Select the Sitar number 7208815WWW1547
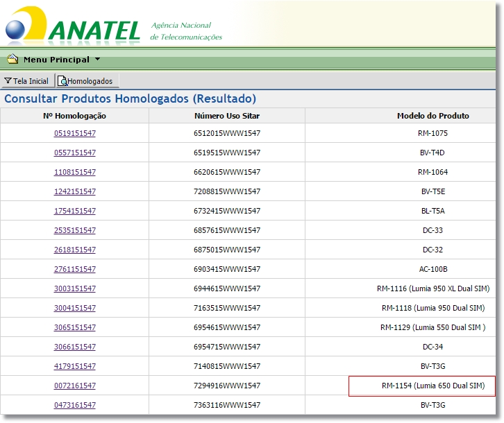 [x=227, y=191]
